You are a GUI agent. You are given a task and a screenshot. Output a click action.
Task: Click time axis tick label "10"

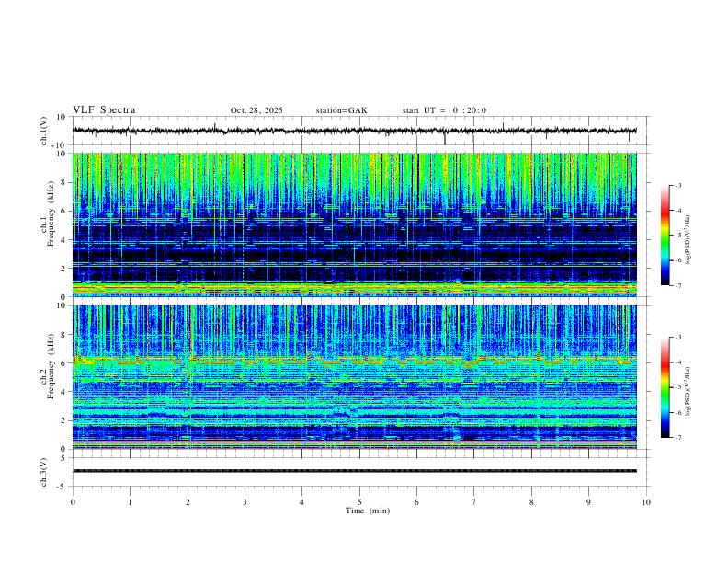(646, 502)
